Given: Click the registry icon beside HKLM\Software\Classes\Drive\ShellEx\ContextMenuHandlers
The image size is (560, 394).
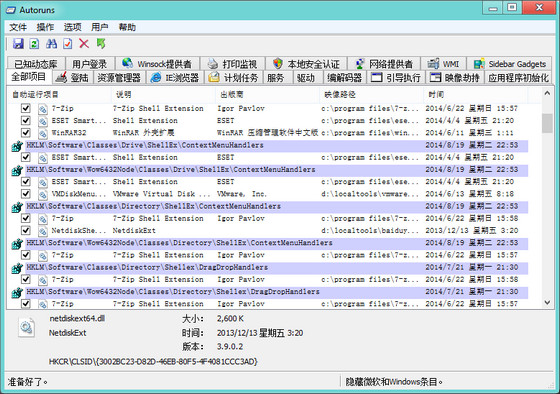Looking at the screenshot, I should pyautogui.click(x=17, y=146).
